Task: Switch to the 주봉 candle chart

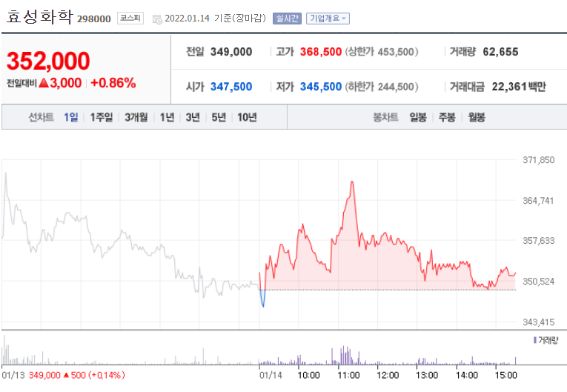Action: [447, 117]
